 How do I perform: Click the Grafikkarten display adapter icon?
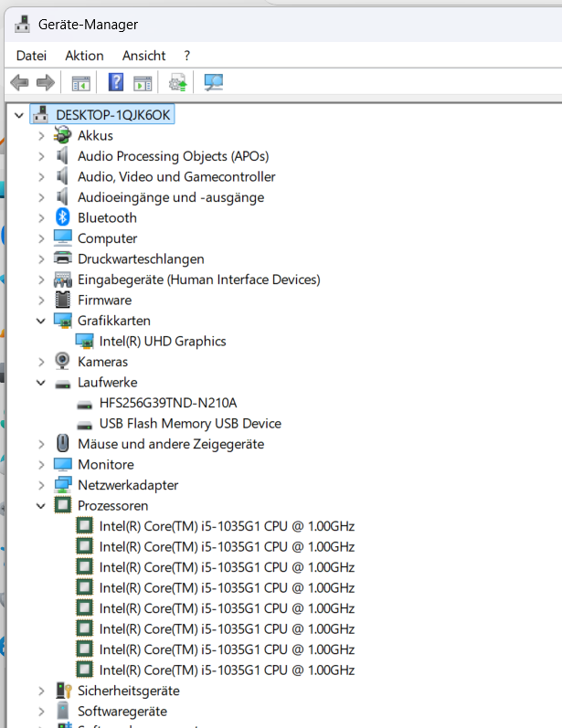63,321
